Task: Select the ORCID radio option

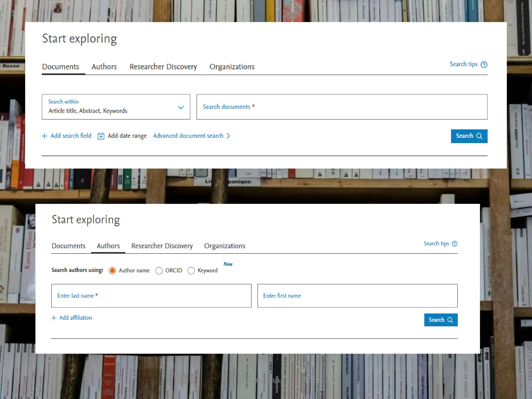Action: tap(159, 271)
